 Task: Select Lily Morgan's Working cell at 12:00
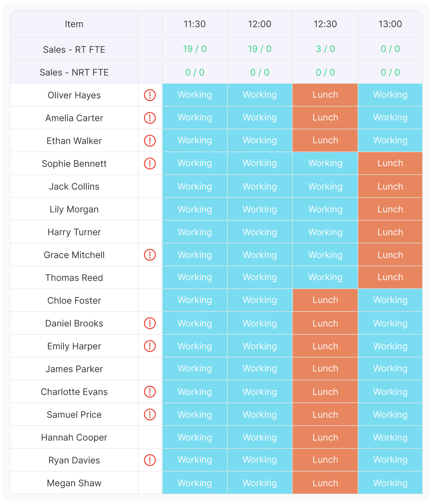260,209
